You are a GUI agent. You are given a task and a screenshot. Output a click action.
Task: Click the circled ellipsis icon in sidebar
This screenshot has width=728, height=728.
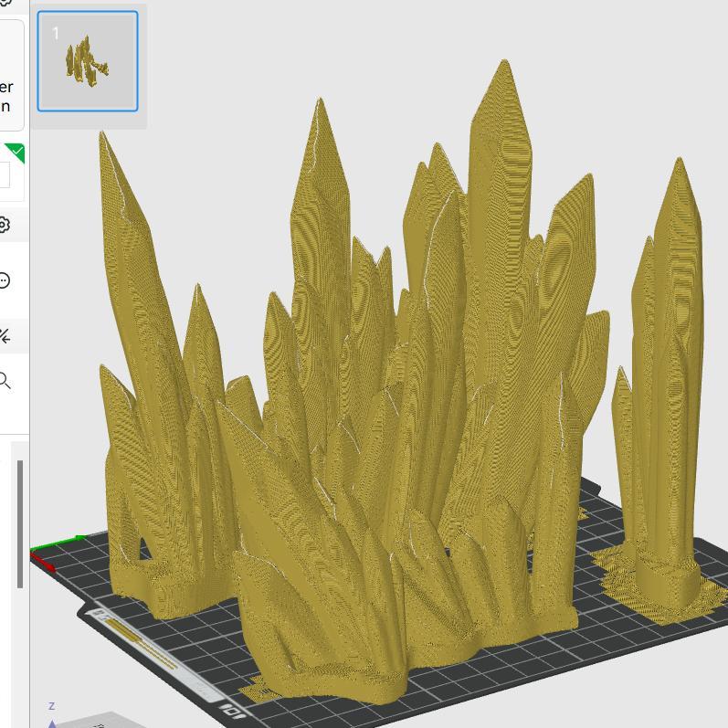point(4,280)
